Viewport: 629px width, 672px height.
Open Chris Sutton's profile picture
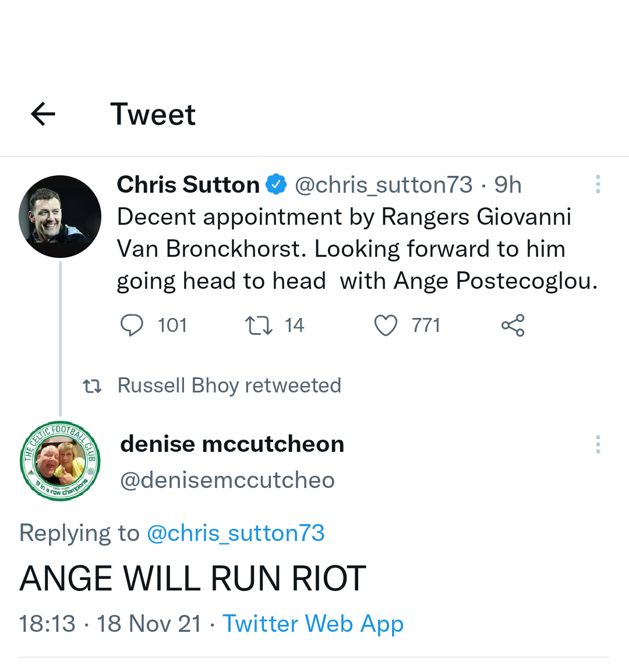pyautogui.click(x=60, y=217)
